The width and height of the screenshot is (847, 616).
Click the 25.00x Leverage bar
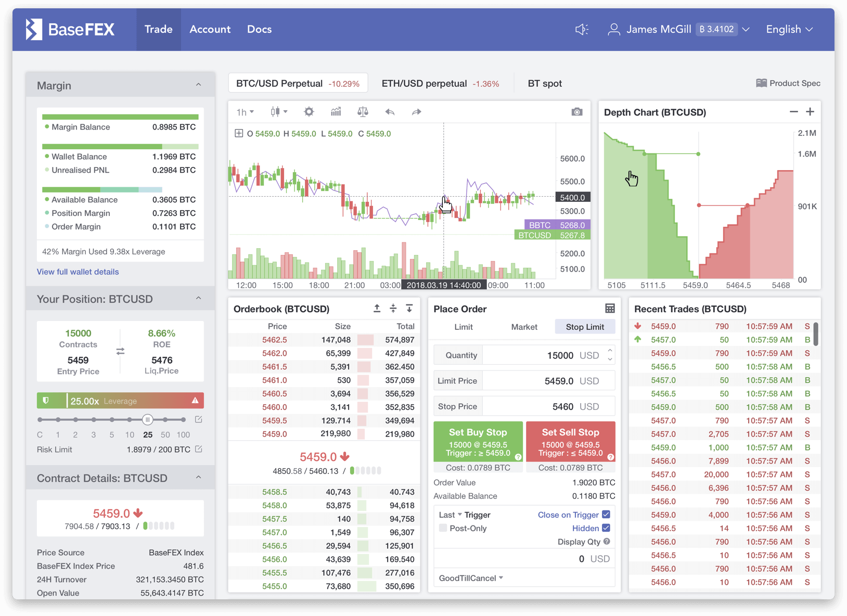point(120,401)
